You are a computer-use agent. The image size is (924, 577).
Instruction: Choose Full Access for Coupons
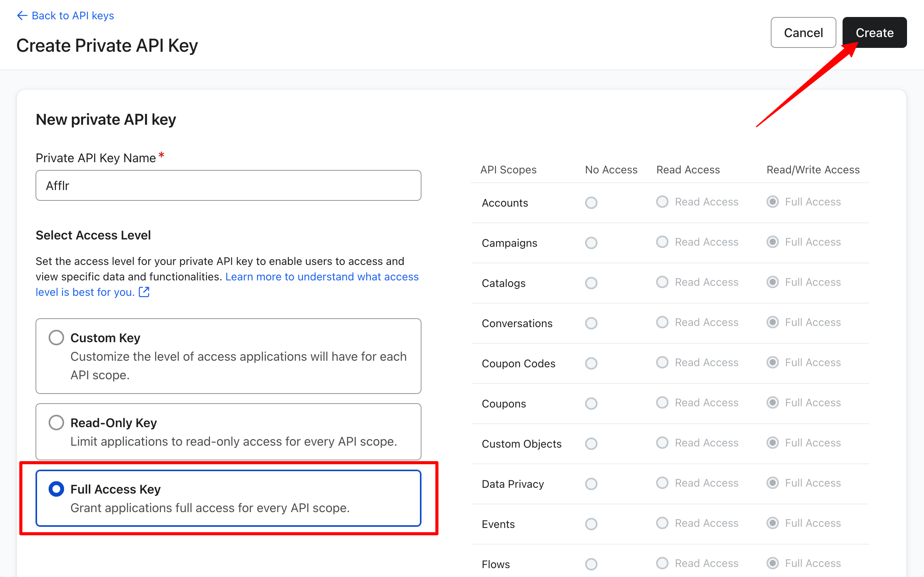pyautogui.click(x=772, y=403)
